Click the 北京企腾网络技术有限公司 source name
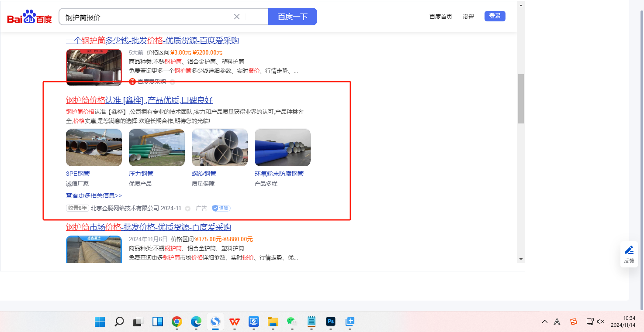 point(125,208)
